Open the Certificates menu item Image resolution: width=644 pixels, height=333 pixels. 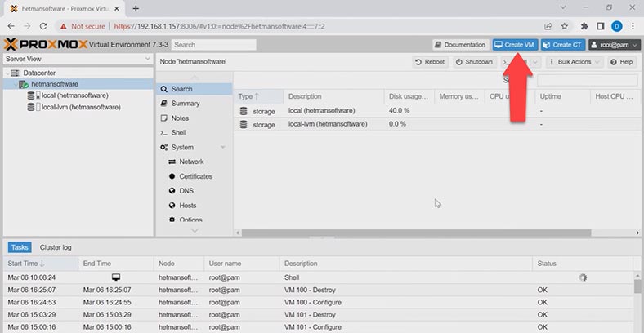(195, 176)
